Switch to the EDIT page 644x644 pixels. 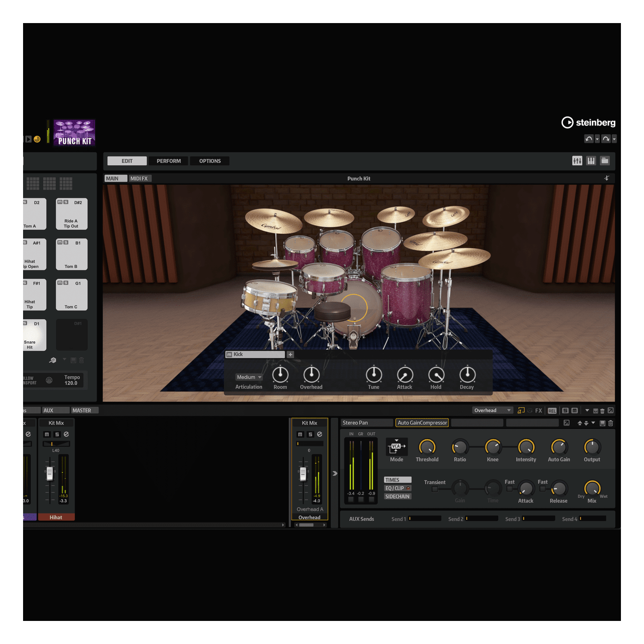tap(127, 161)
